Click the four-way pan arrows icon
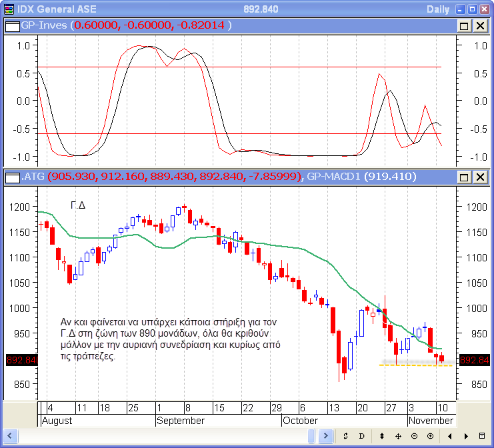Viewport: 494px width, 448px height. click(x=398, y=436)
